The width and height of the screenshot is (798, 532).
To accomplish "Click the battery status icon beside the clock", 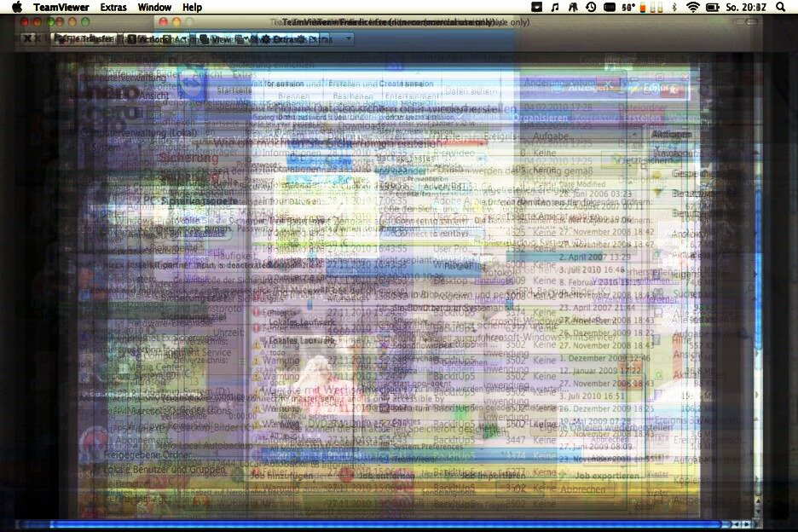I will (713, 7).
